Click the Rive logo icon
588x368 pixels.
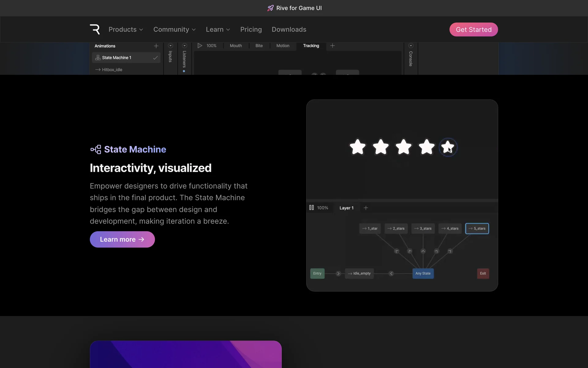(x=95, y=29)
